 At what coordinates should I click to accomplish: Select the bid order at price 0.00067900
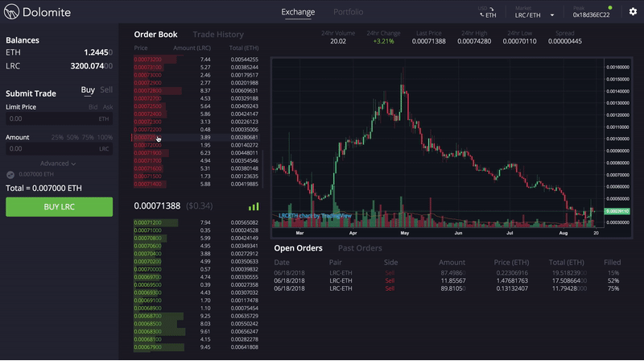pos(196,347)
